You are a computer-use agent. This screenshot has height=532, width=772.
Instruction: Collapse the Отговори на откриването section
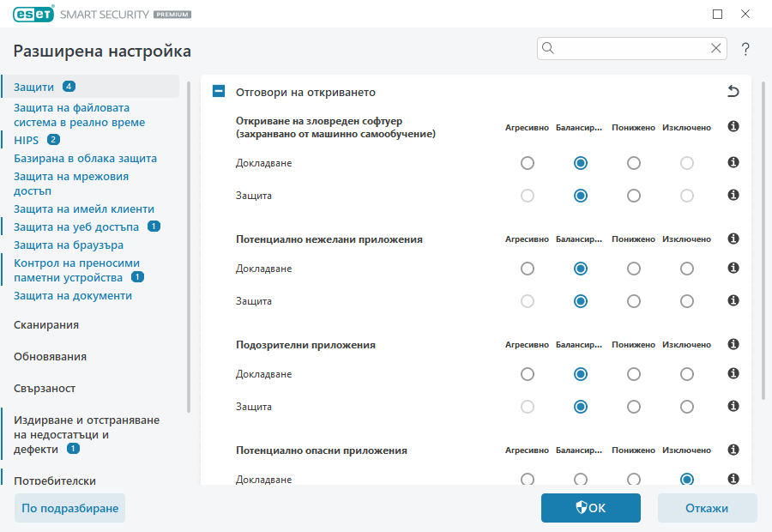click(218, 89)
